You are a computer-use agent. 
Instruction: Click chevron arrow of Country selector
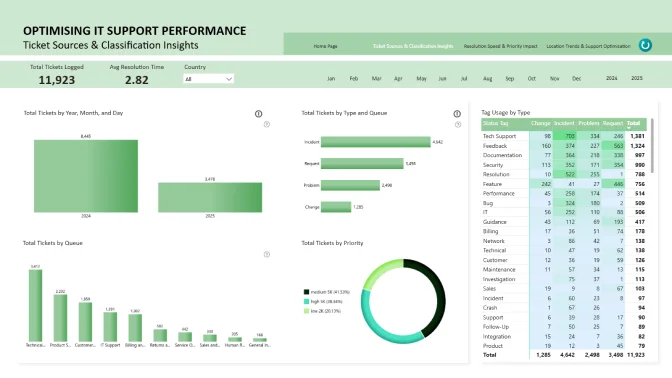point(229,79)
